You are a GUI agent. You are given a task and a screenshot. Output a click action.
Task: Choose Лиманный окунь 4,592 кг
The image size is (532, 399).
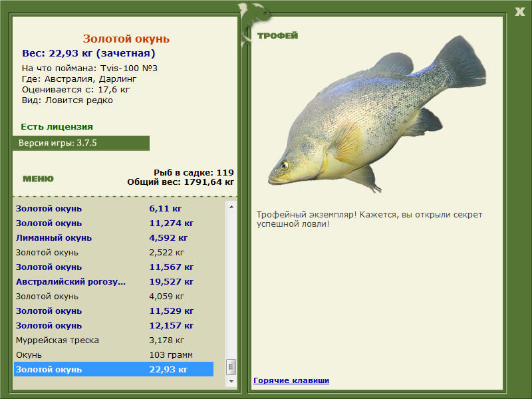pyautogui.click(x=113, y=237)
